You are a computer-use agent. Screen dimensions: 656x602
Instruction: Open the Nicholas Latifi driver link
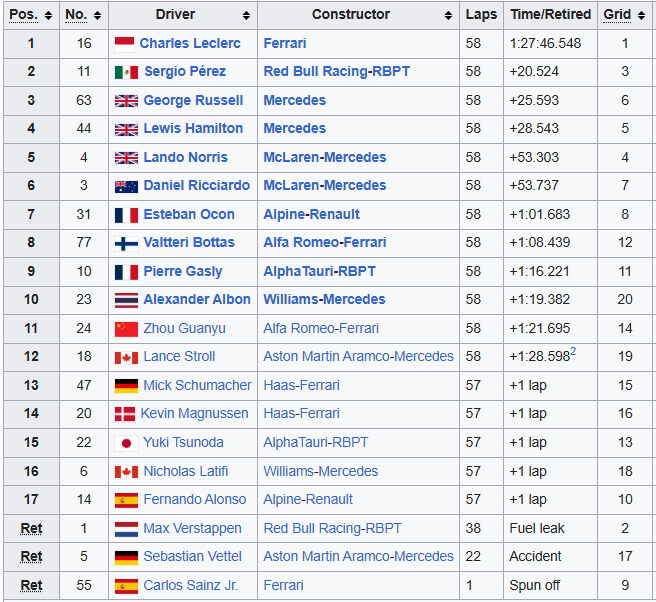[x=186, y=471]
